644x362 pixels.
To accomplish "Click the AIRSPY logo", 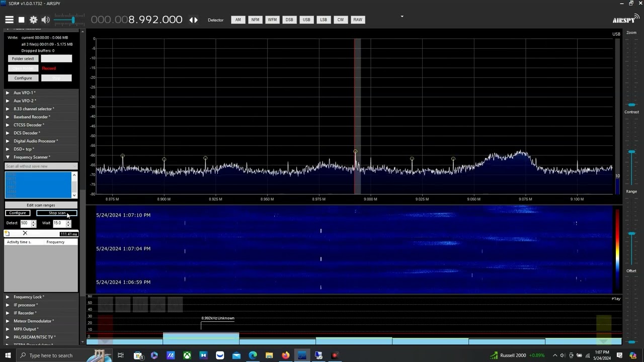I will click(625, 19).
